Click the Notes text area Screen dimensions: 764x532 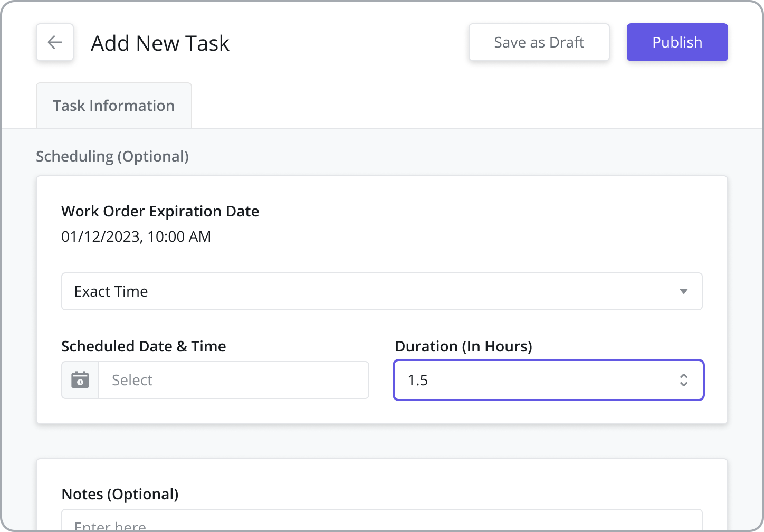[x=382, y=521]
